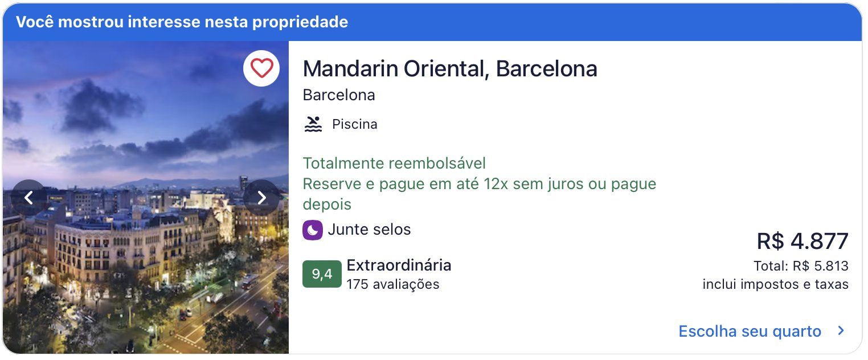Save property with the heart icon
The width and height of the screenshot is (868, 360).
point(261,68)
